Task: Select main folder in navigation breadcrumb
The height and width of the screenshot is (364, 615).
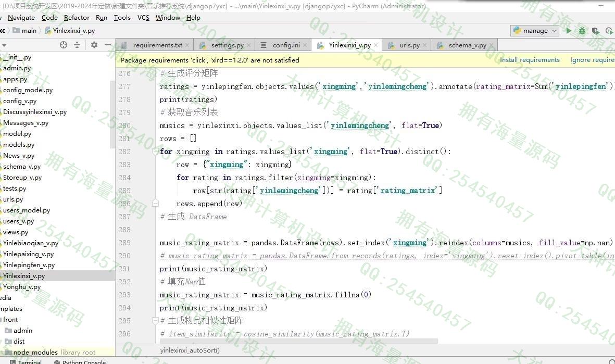Action: pyautogui.click(x=25, y=31)
